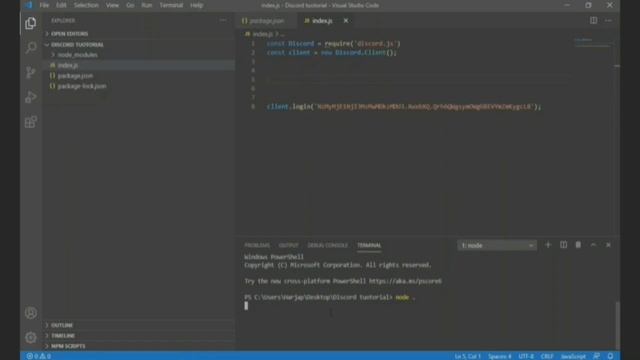Open the View menu
The height and width of the screenshot is (360, 640).
click(x=112, y=5)
